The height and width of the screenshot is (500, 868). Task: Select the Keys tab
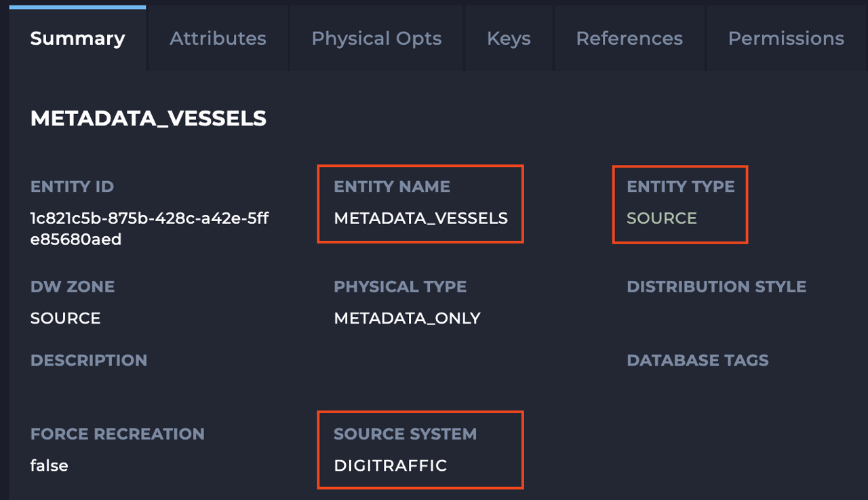pos(509,39)
